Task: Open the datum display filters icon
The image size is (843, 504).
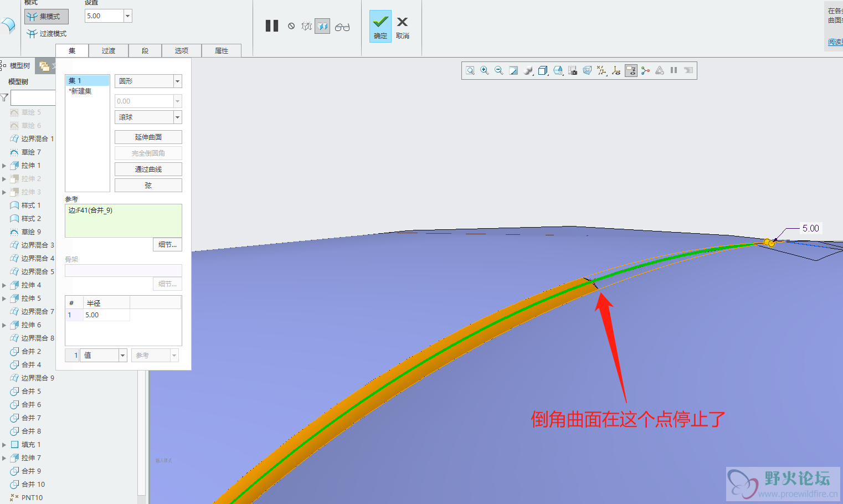Action: point(602,70)
